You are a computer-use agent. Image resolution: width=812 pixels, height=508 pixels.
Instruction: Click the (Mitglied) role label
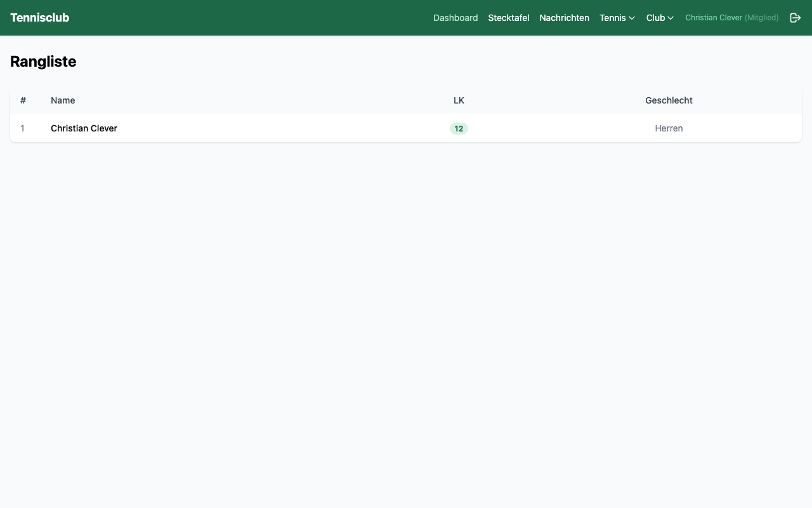[761, 18]
